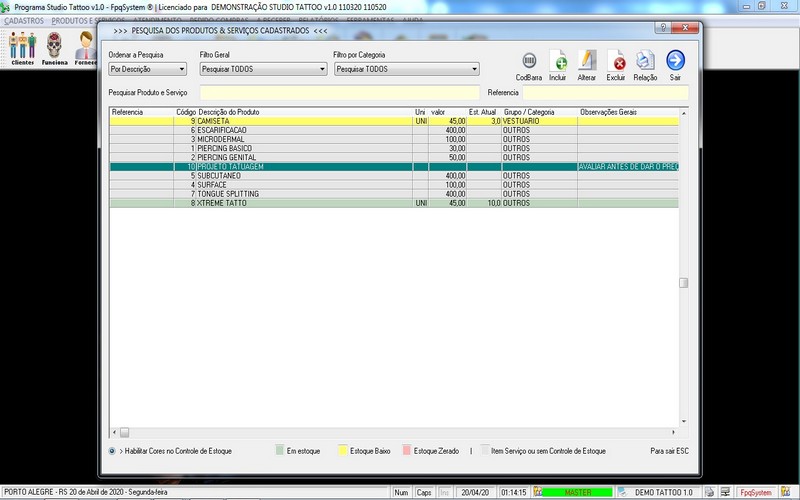Open the Filtro Geral dropdown
This screenshot has height=500, width=800.
[263, 69]
